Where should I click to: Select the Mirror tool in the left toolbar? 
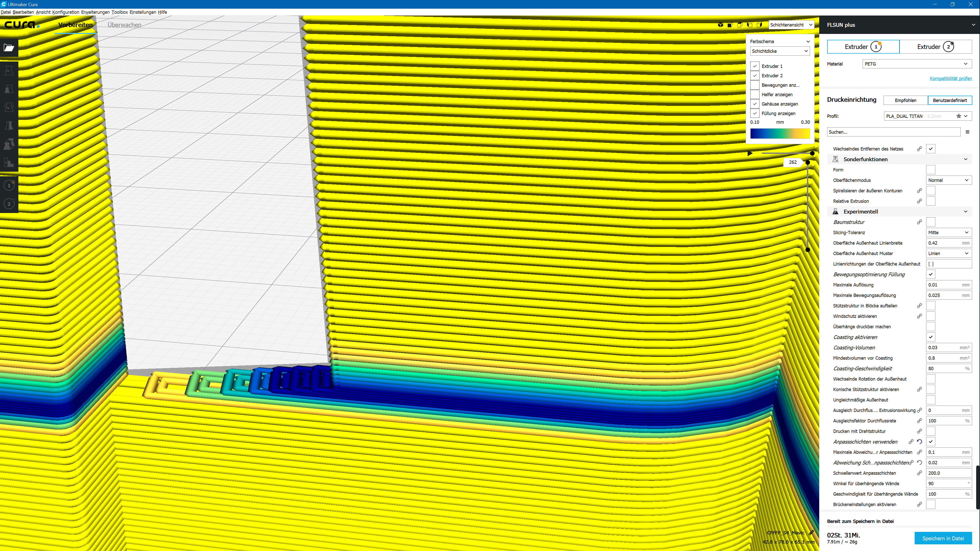click(x=9, y=125)
